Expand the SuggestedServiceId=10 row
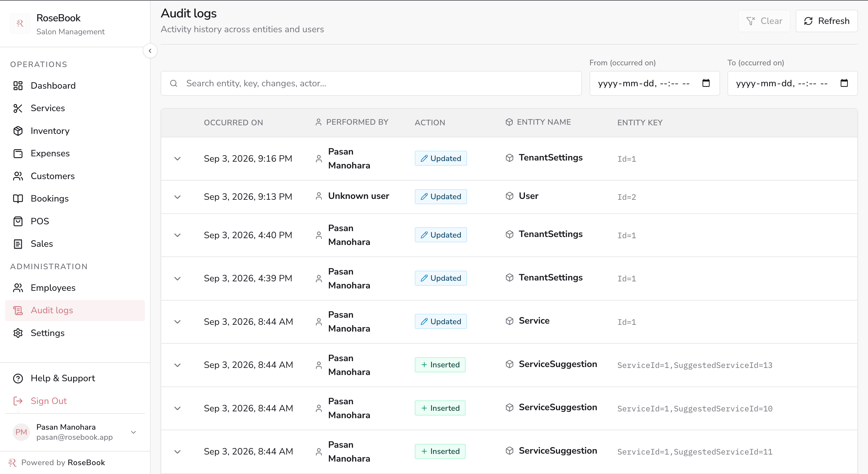 tap(177, 408)
